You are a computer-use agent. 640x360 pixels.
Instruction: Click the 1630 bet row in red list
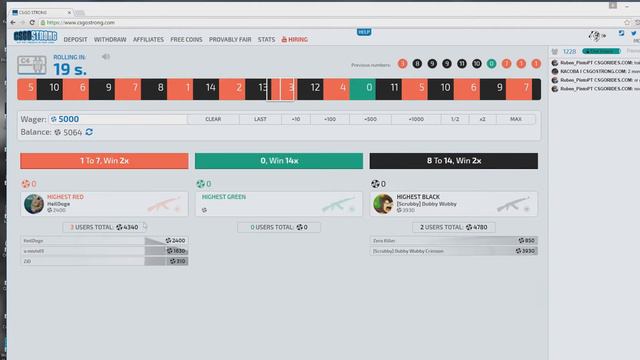click(x=104, y=251)
